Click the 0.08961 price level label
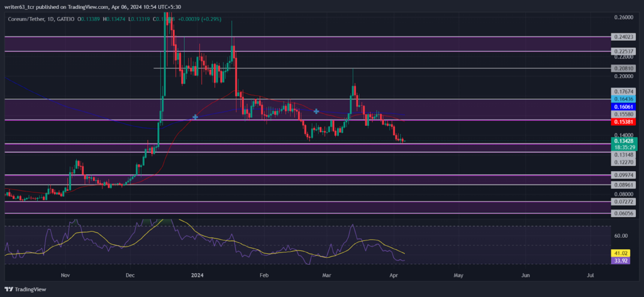 tap(623, 185)
